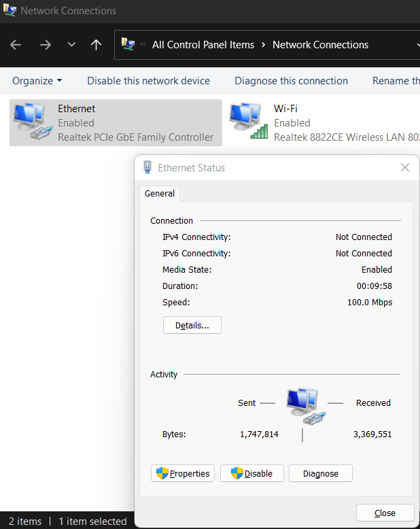
Task: Open recent locations chevron dropdown
Action: coord(71,44)
